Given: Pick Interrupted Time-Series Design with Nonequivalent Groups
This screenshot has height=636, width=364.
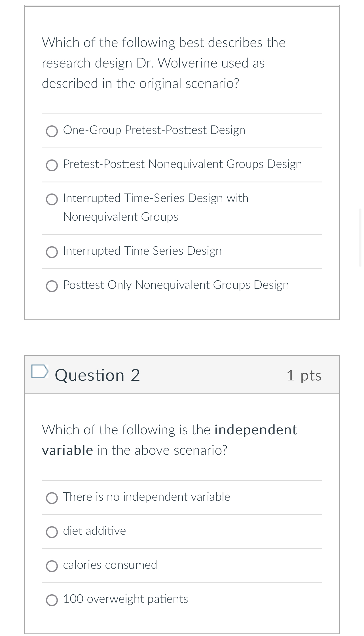Looking at the screenshot, I should (52, 199).
